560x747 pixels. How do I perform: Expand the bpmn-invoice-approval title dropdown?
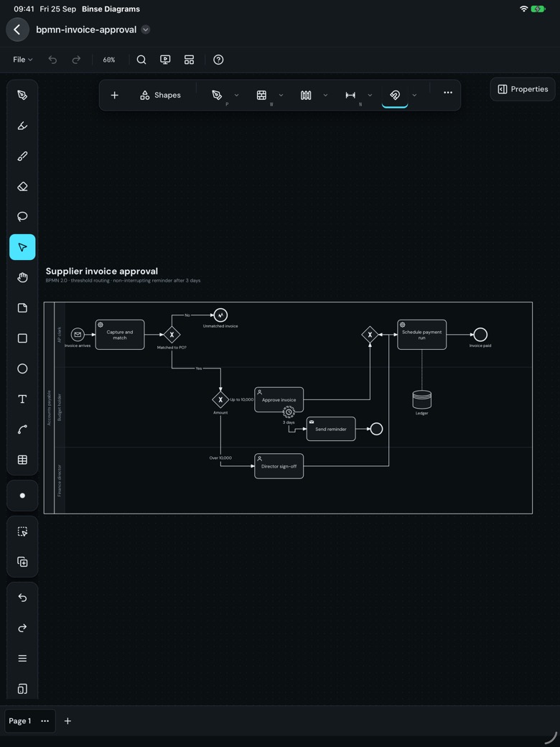tap(146, 29)
